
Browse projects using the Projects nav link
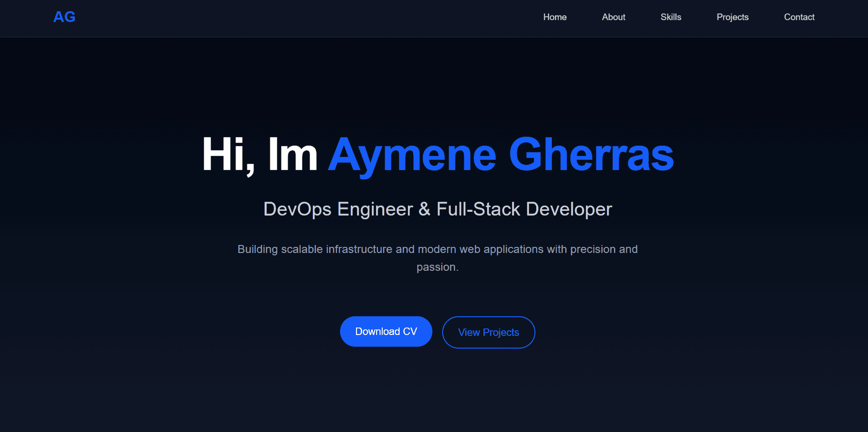coord(732,17)
